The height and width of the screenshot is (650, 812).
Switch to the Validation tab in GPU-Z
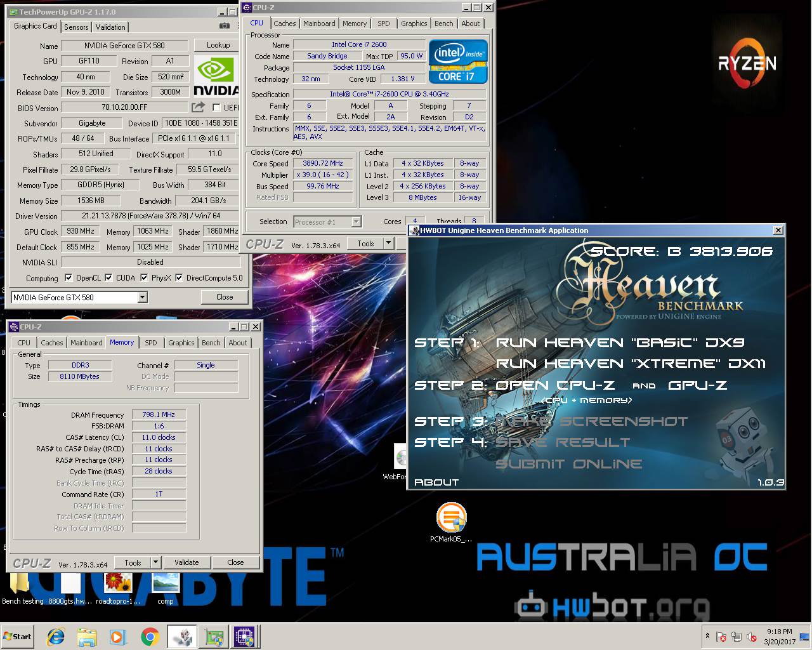point(110,27)
